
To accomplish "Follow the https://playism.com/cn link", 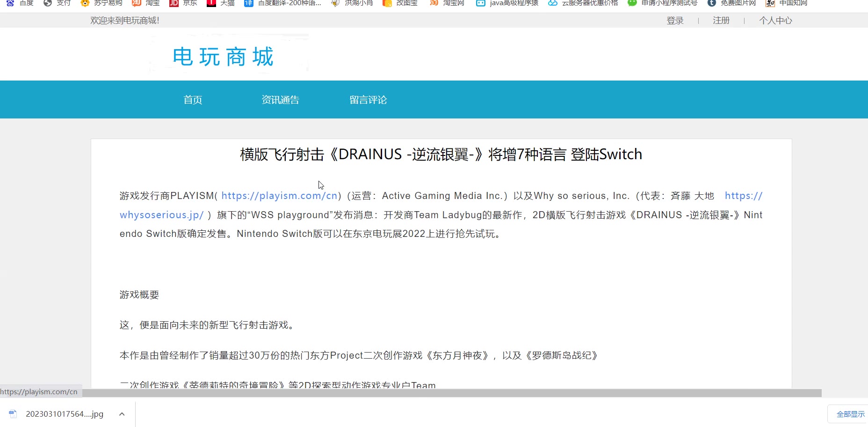I will coord(279,196).
